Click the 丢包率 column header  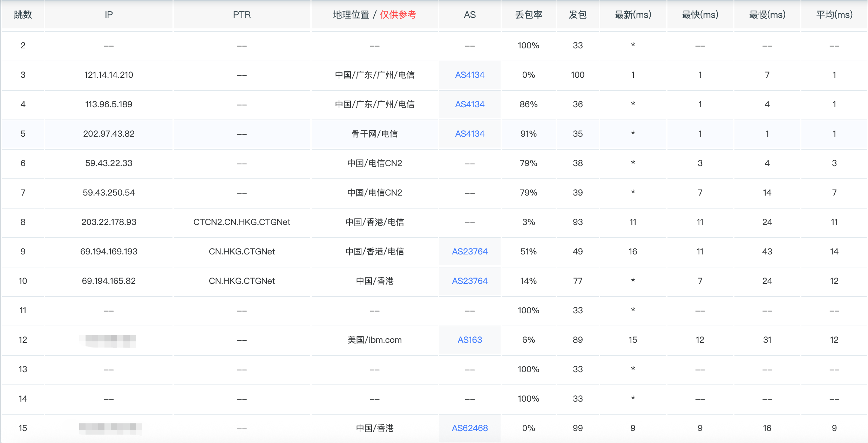coord(528,15)
